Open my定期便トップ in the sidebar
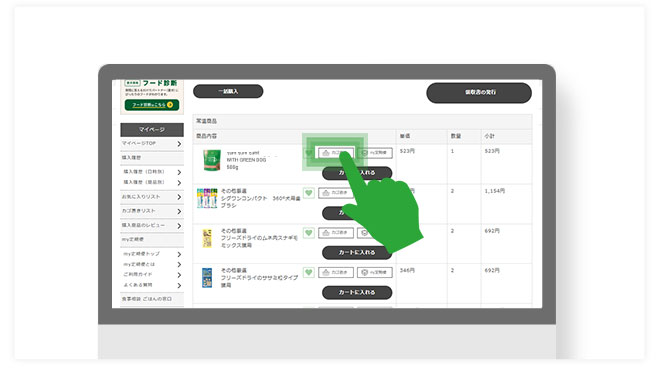The height and width of the screenshot is (375, 661). coord(152,254)
